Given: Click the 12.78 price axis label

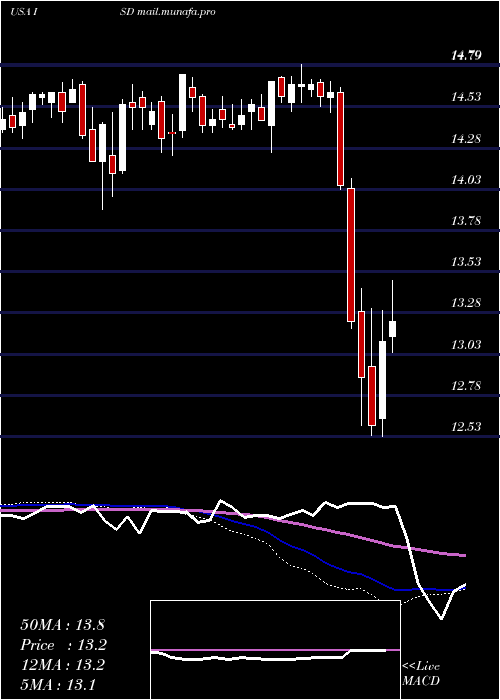Looking at the screenshot, I should (x=467, y=385).
